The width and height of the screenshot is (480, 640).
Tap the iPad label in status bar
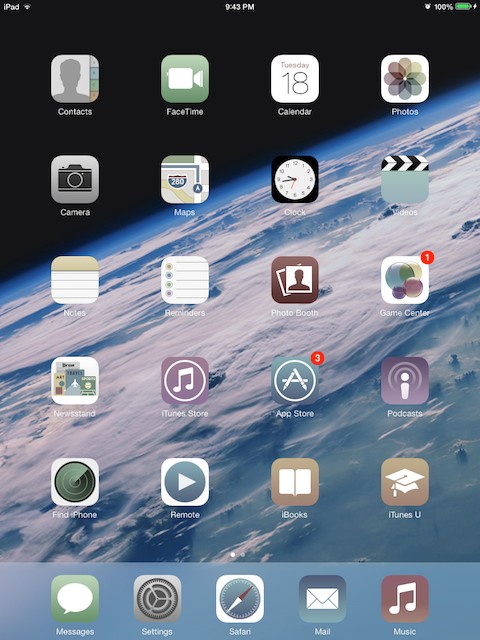point(11,7)
